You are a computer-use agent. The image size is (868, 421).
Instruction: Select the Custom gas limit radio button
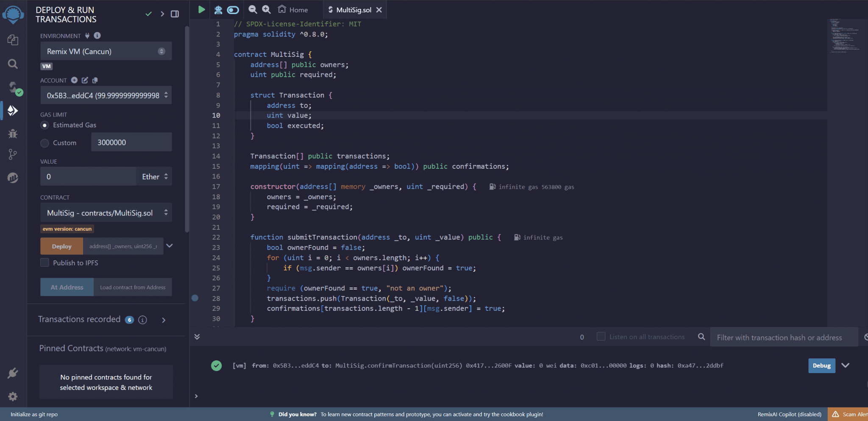pyautogui.click(x=45, y=143)
